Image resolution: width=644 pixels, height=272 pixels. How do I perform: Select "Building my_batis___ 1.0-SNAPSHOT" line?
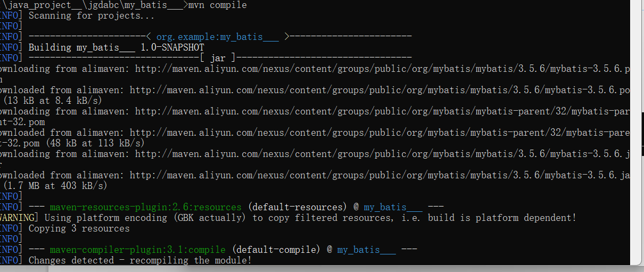(117, 47)
